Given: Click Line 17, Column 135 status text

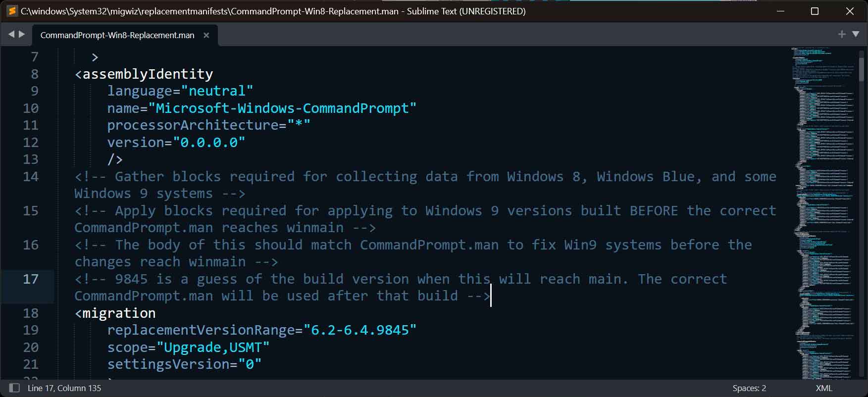Looking at the screenshot, I should click(64, 388).
